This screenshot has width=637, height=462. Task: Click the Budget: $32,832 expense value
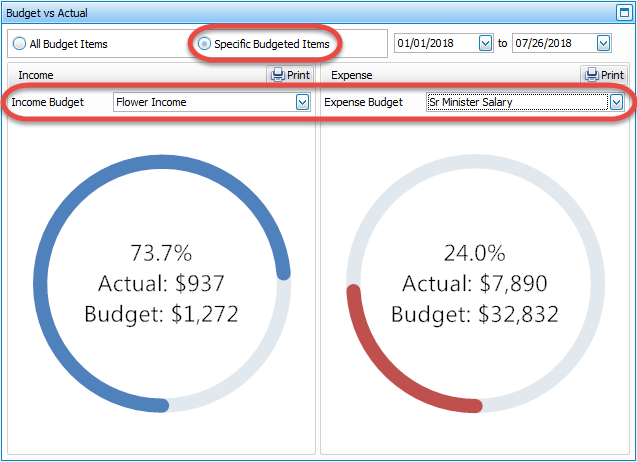point(474,314)
